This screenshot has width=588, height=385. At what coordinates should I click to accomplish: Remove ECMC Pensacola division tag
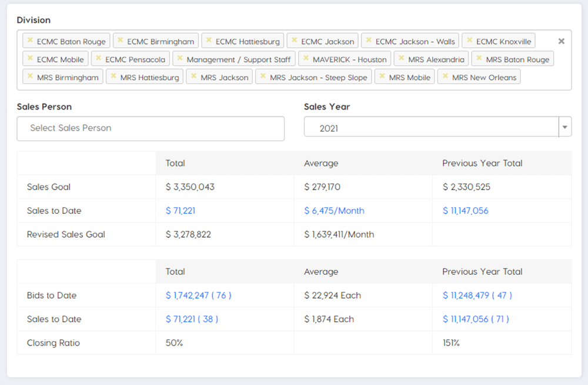[99, 58]
